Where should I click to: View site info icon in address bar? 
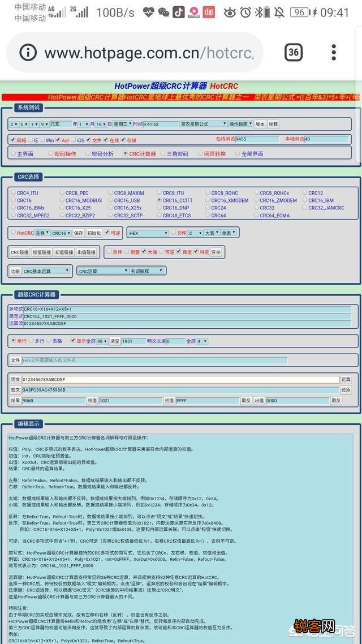click(x=28, y=53)
